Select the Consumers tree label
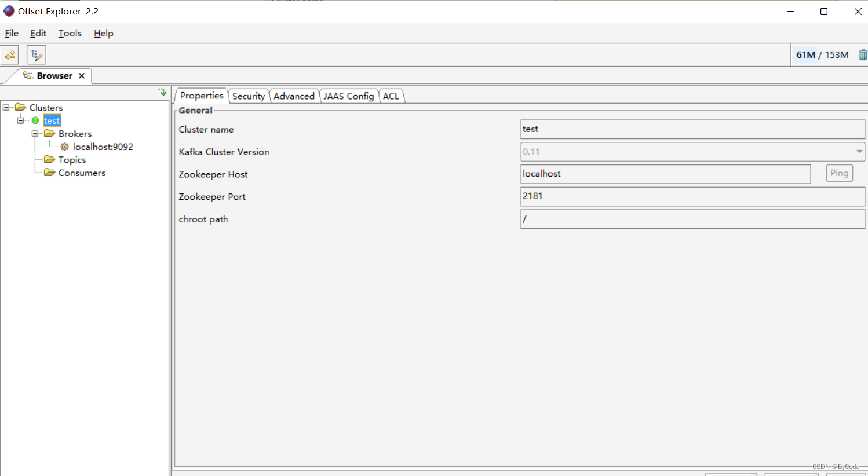This screenshot has height=476, width=868. 82,173
